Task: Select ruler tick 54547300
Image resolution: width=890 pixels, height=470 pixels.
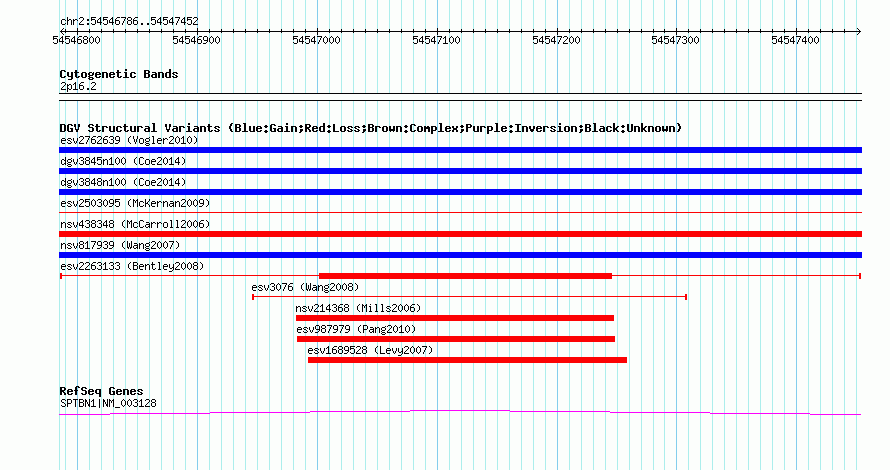Action: click(675, 40)
